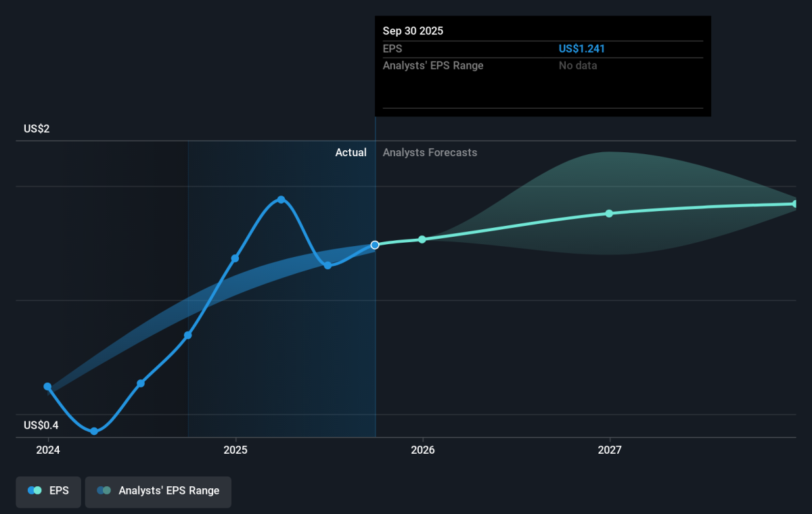Toggle the EPS series legend button
Image resolution: width=812 pixels, height=514 pixels.
coord(48,491)
